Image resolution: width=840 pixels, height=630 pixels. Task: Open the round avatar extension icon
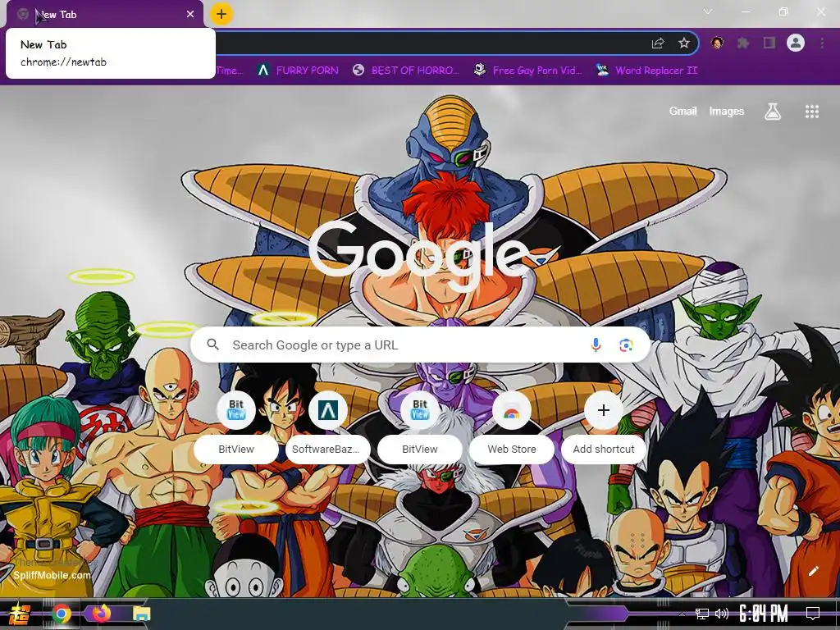[x=717, y=43]
